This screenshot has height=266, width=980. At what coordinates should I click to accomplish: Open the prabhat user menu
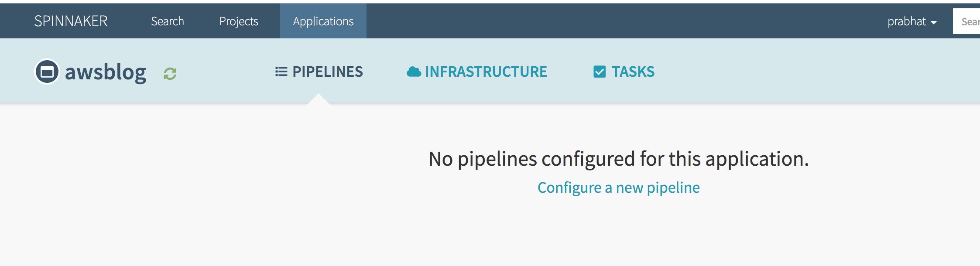(x=912, y=21)
